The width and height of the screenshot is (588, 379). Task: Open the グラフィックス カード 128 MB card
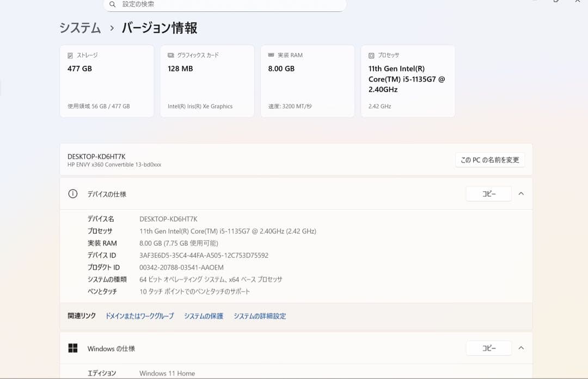point(207,81)
